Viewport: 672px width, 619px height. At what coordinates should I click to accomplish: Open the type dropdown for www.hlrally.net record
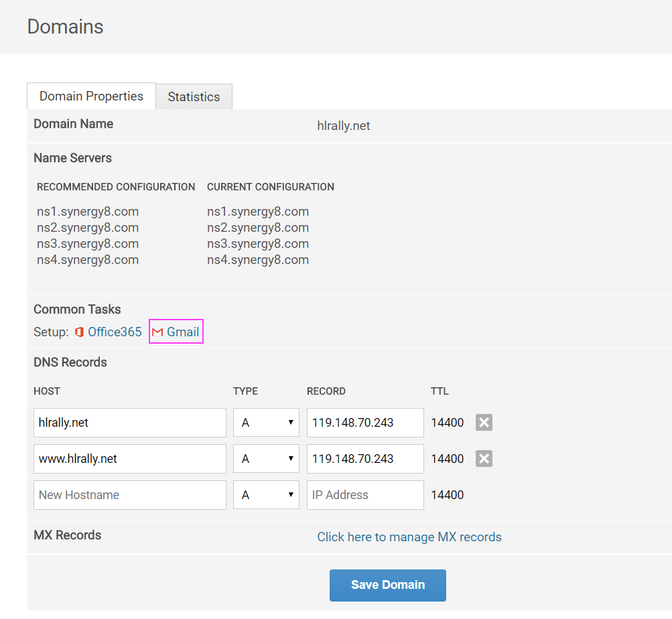point(266,458)
